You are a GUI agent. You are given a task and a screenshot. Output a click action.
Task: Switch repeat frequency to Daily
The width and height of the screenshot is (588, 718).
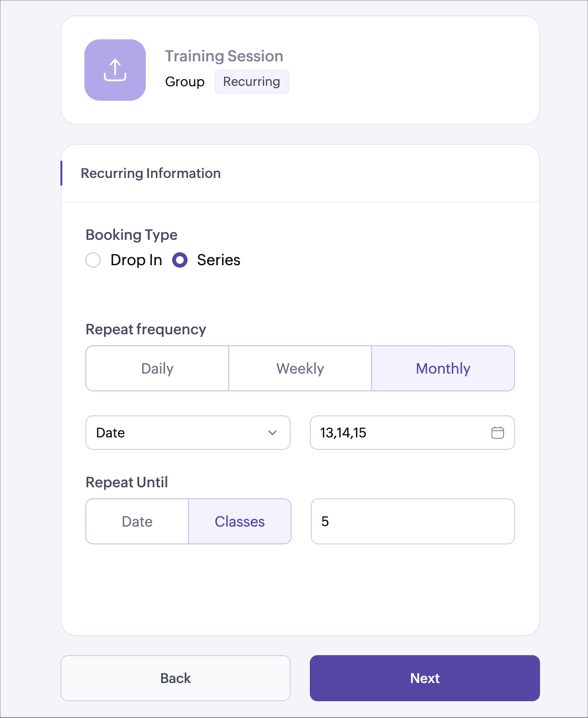coord(157,368)
